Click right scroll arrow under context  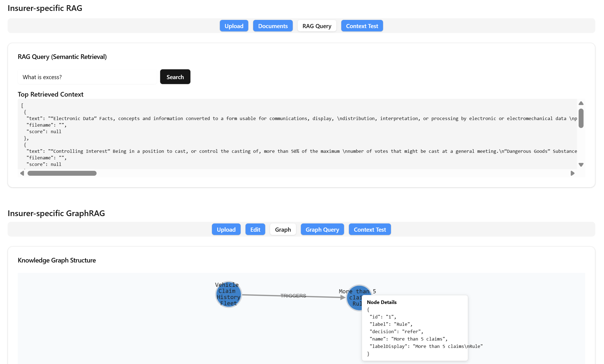click(x=573, y=173)
